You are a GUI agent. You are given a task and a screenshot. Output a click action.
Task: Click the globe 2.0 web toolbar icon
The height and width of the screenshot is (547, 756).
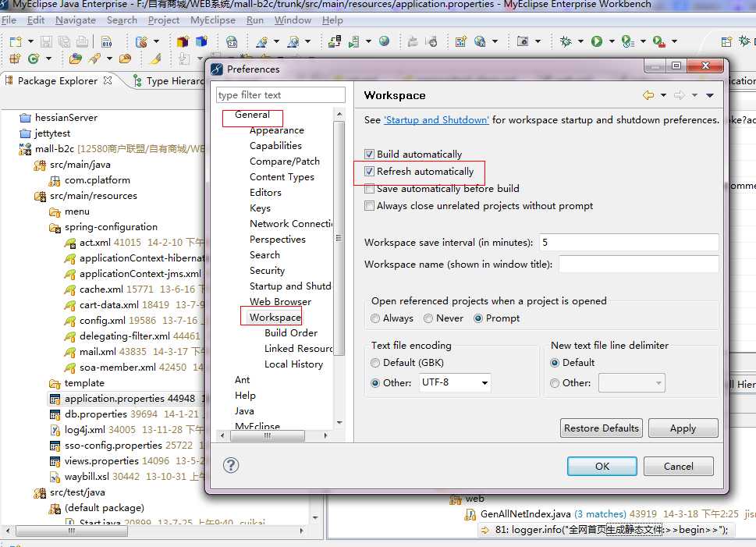(232, 41)
